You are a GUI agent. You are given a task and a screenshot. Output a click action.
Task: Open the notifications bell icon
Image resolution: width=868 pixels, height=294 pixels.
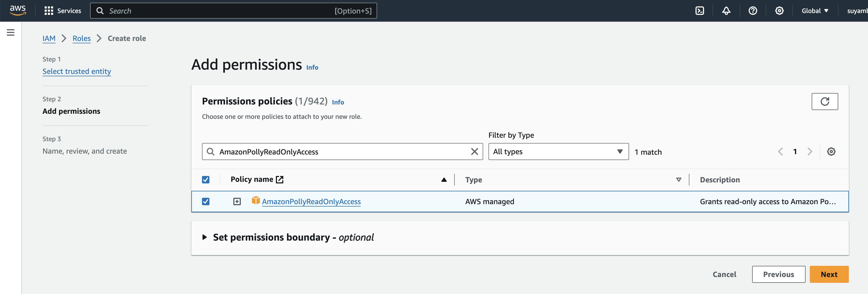click(x=726, y=11)
